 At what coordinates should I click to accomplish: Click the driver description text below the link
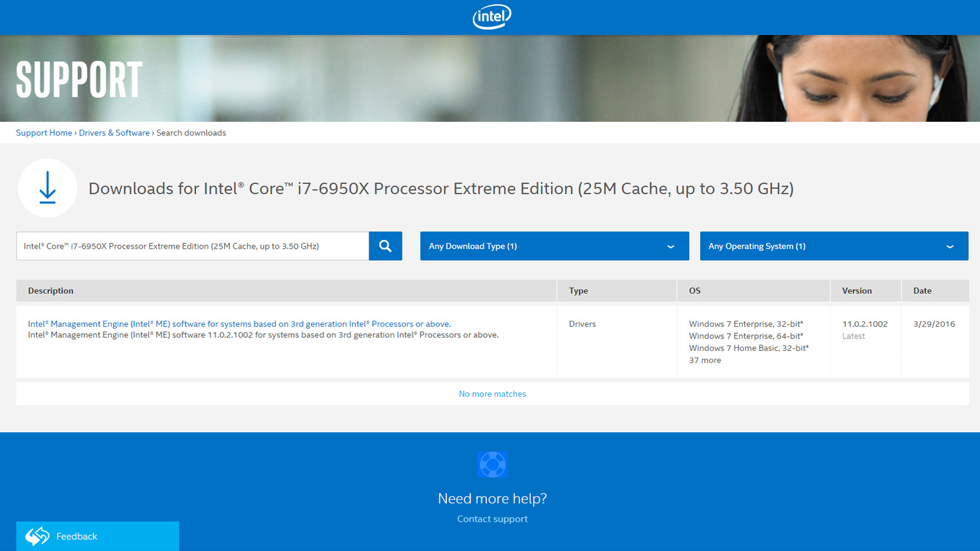coord(263,335)
